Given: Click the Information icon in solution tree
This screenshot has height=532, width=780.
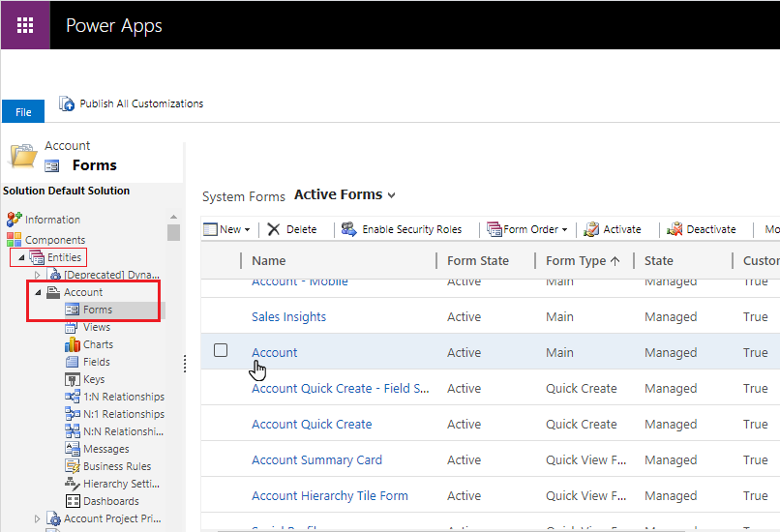Looking at the screenshot, I should (14, 220).
